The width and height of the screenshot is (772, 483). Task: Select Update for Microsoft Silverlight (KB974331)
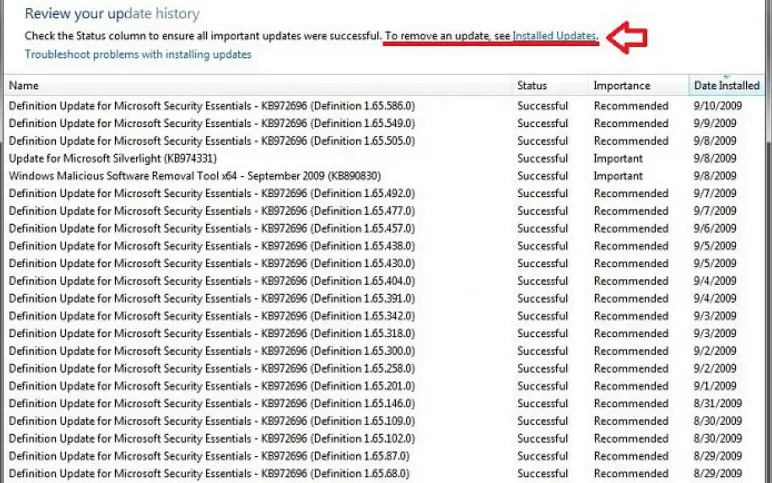point(384,159)
